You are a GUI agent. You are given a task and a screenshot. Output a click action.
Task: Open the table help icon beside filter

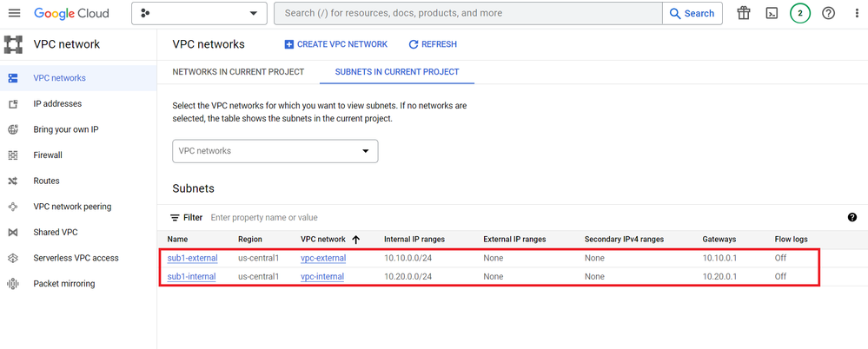[851, 217]
